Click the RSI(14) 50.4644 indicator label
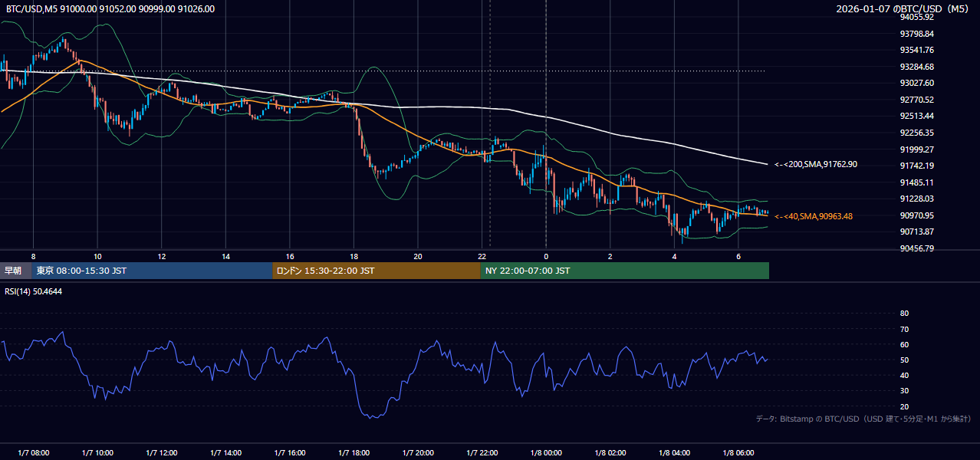 click(34, 291)
